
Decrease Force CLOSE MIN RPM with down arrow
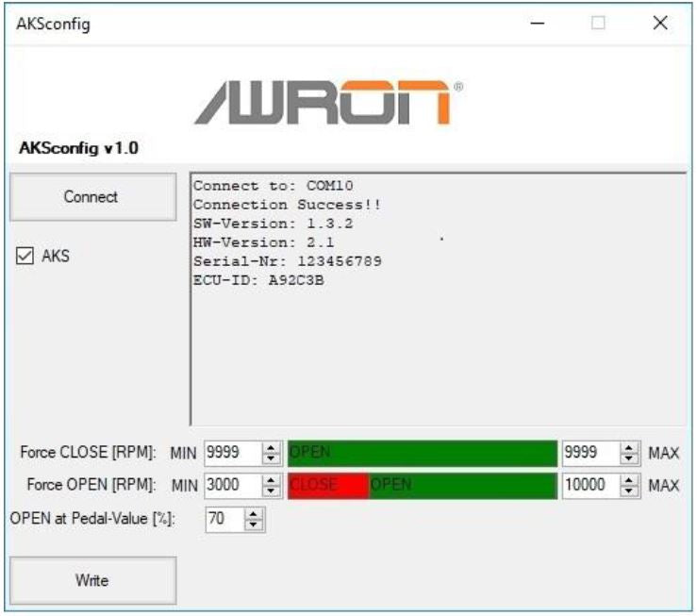click(271, 458)
